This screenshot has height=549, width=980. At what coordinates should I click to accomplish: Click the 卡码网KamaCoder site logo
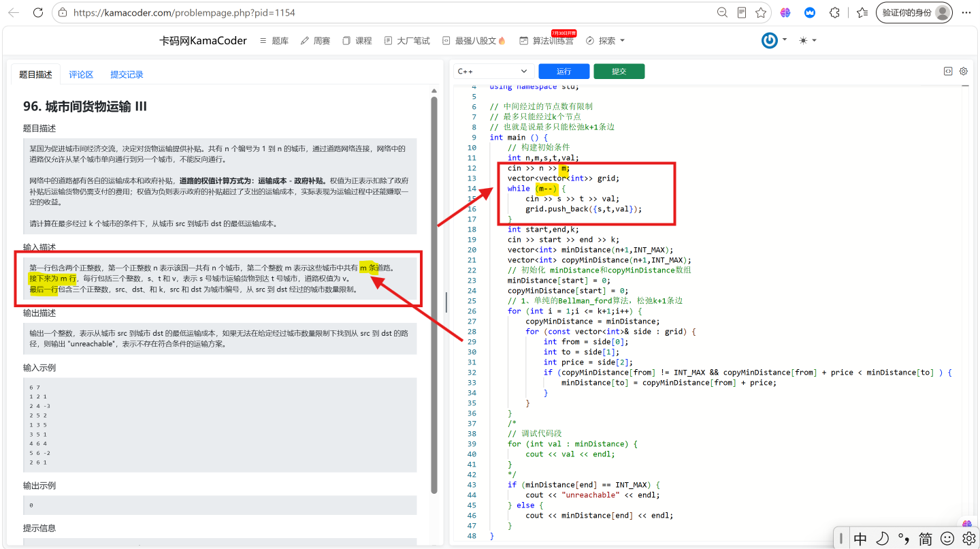(x=203, y=41)
